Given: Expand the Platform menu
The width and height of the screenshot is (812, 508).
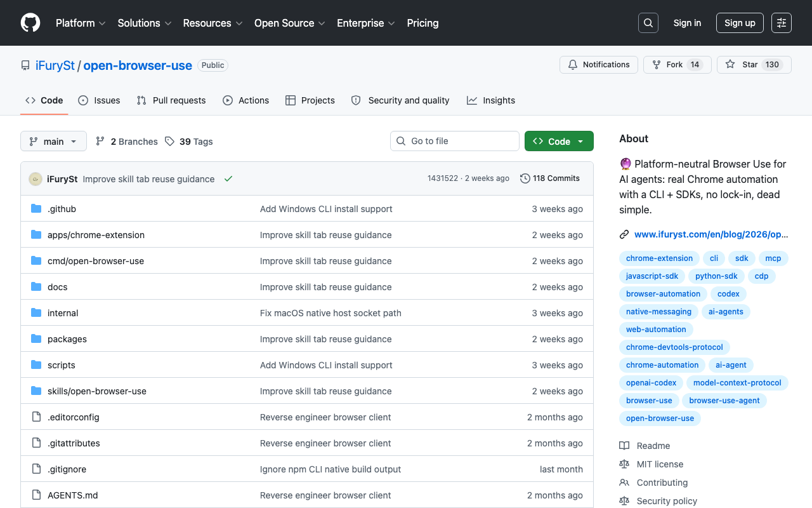Looking at the screenshot, I should (x=81, y=23).
